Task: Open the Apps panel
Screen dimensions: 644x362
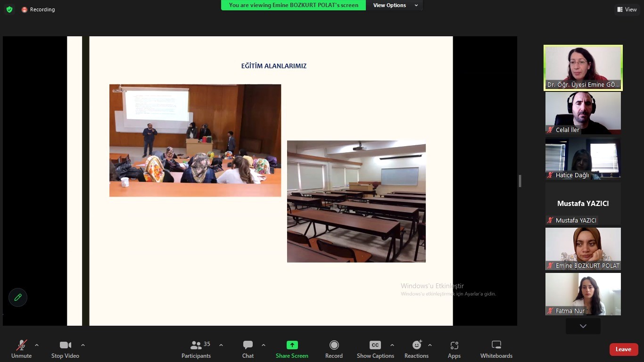Action: pos(454,349)
